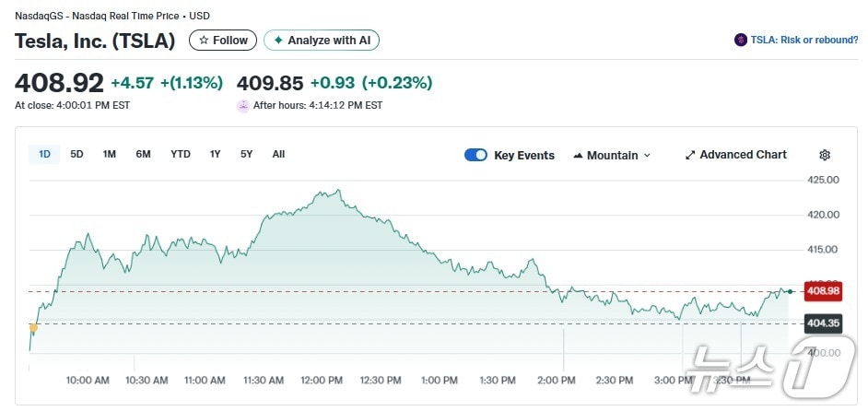Click the Mountain chart type icon
The width and height of the screenshot is (868, 411).
tap(578, 155)
